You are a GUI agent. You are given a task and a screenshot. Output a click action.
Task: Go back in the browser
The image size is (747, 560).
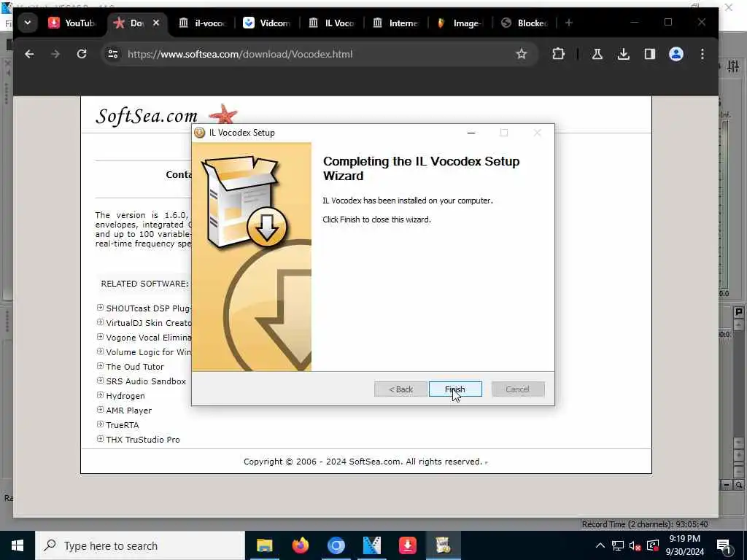(29, 54)
